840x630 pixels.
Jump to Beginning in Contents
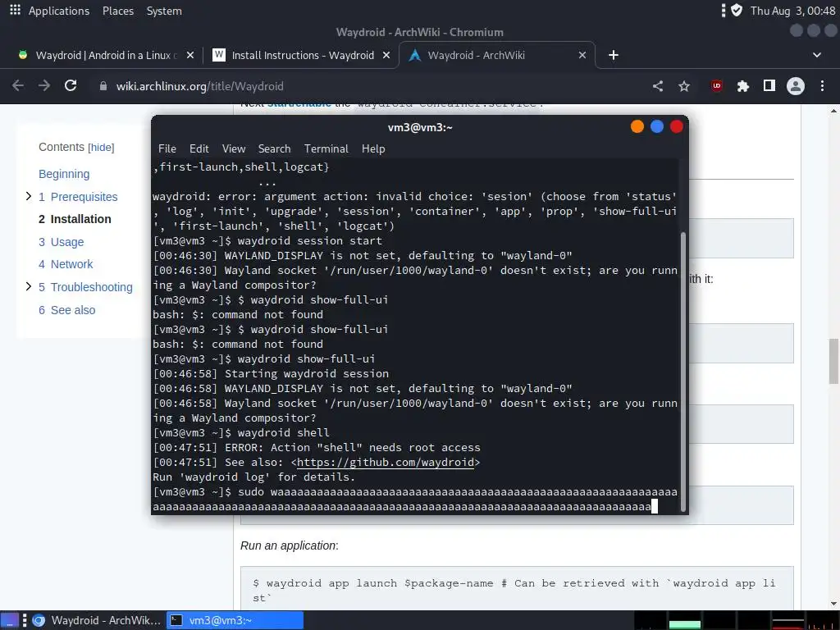click(x=64, y=174)
